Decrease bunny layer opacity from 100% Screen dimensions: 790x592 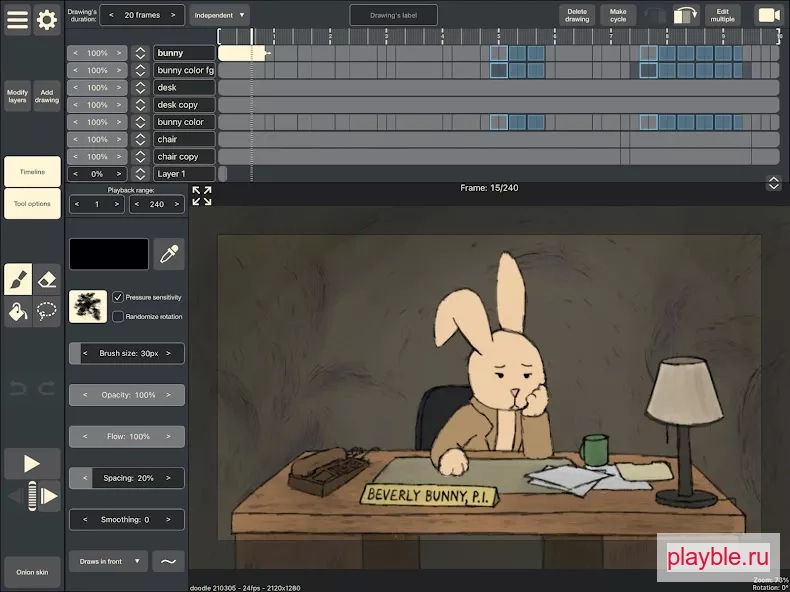click(x=76, y=53)
